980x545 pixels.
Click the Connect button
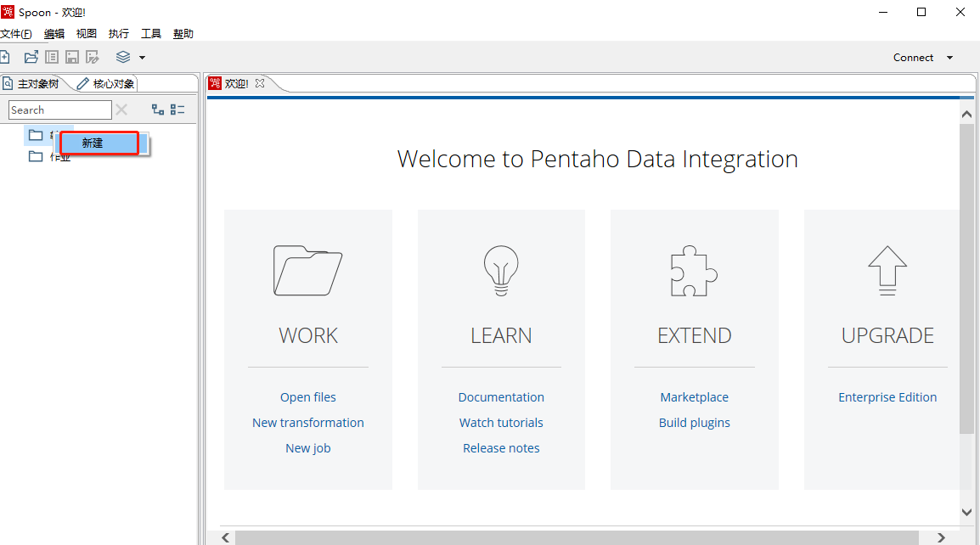[x=913, y=58]
